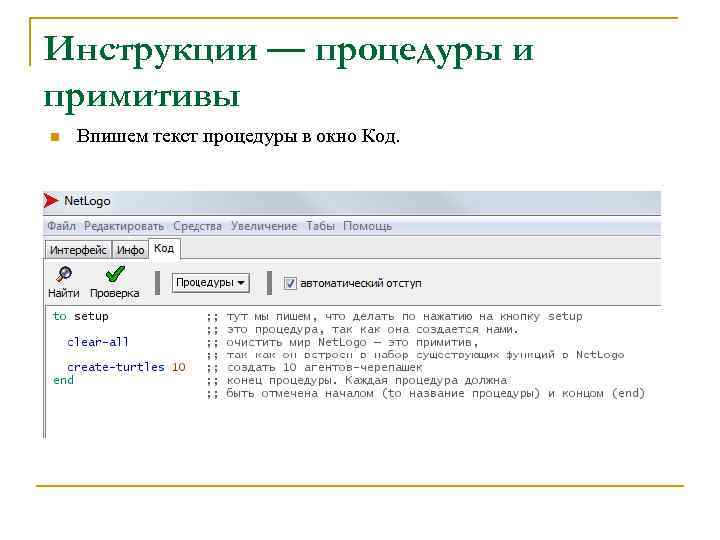Click the comment starting 'тут мы пишем'
This screenshot has width=720, height=540.
click(x=394, y=316)
